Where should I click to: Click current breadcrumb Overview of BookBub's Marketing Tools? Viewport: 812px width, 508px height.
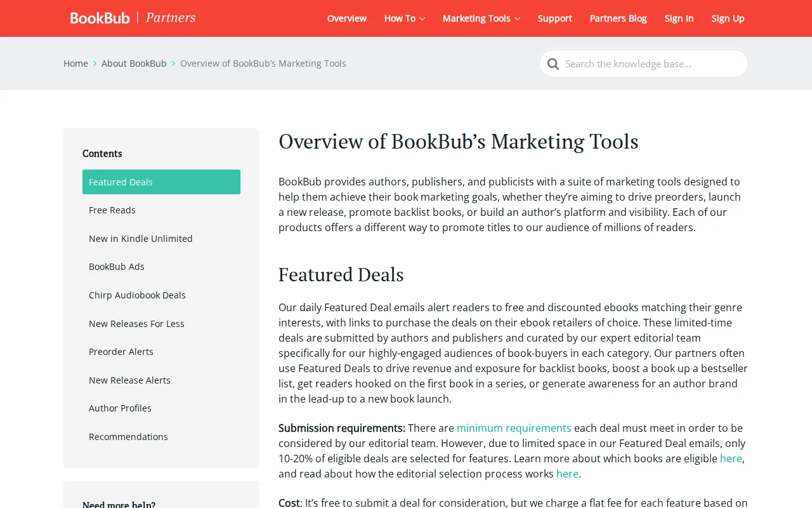pos(263,63)
